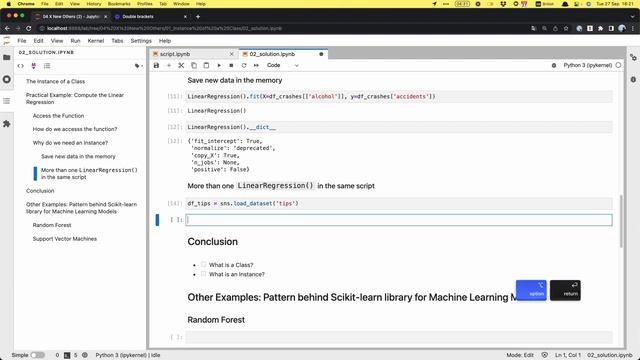
Task: Reload the Chrome page
Action: point(29,28)
